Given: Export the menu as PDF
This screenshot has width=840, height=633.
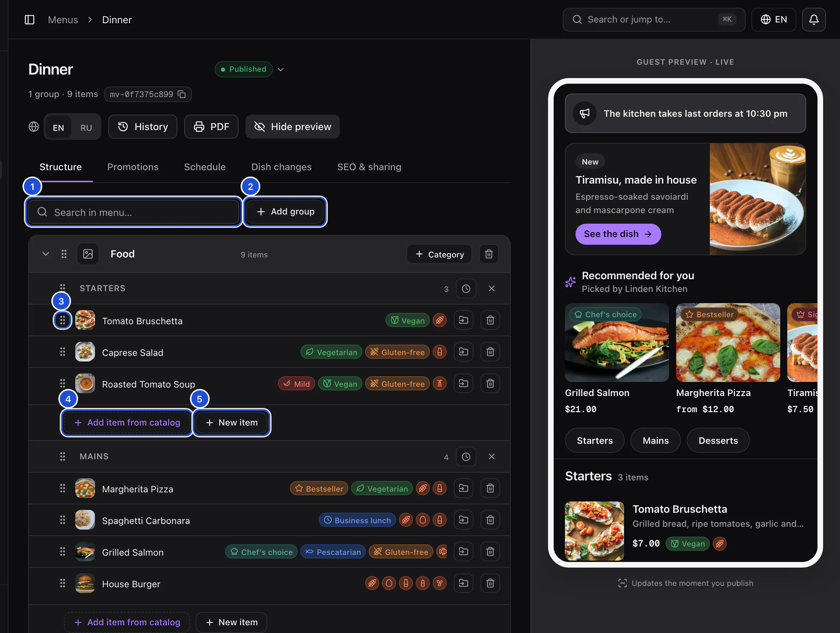Looking at the screenshot, I should click(x=211, y=127).
